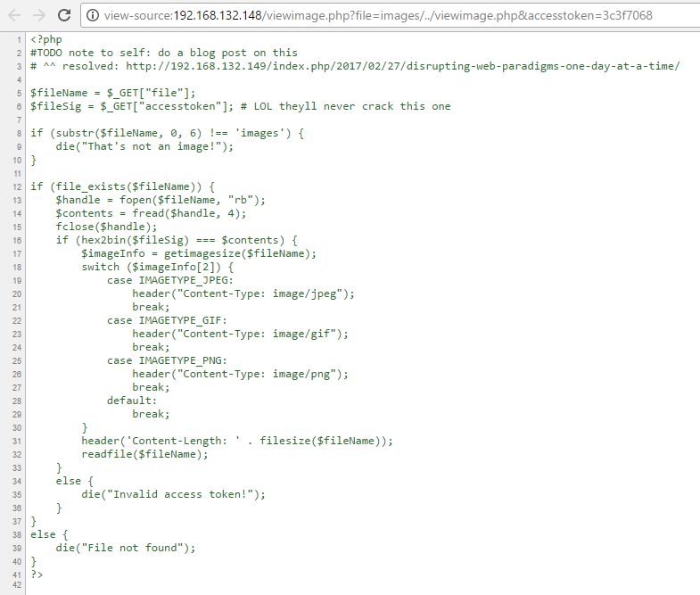Click the 'default:' case line
The image size is (700, 595).
(x=132, y=401)
